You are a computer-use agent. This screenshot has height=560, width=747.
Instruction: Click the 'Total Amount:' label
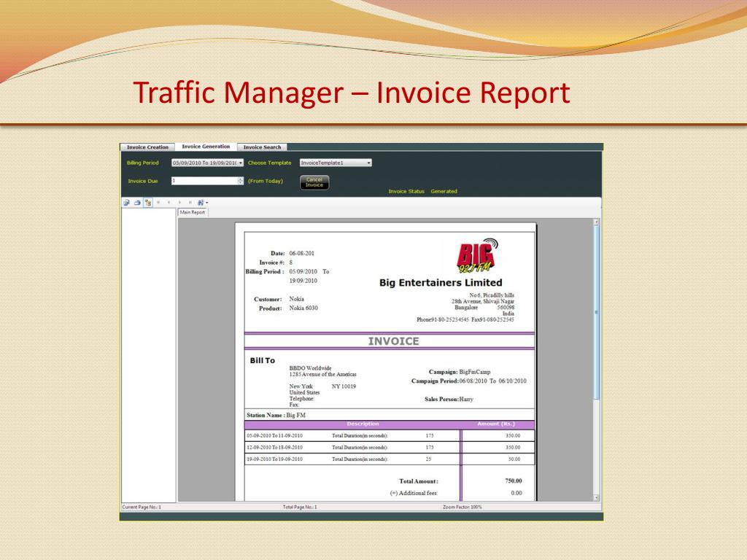pyautogui.click(x=419, y=481)
